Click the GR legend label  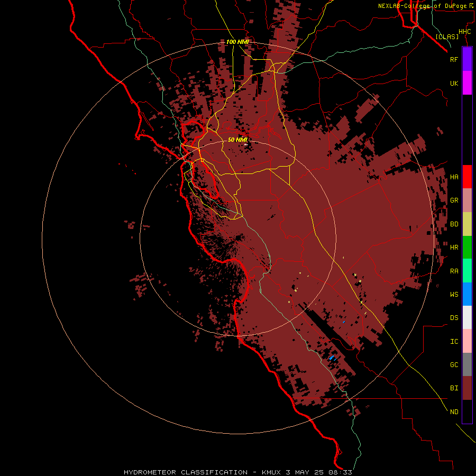click(x=454, y=200)
